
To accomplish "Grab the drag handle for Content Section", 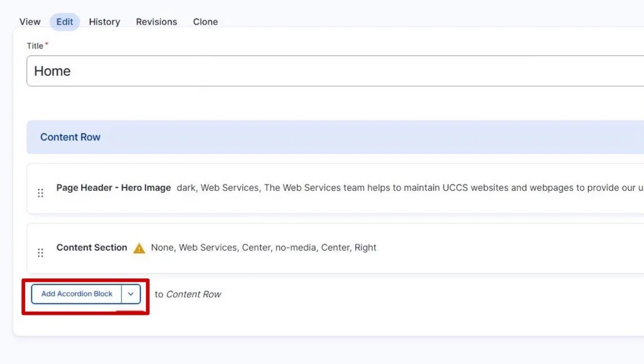I will pos(40,253).
